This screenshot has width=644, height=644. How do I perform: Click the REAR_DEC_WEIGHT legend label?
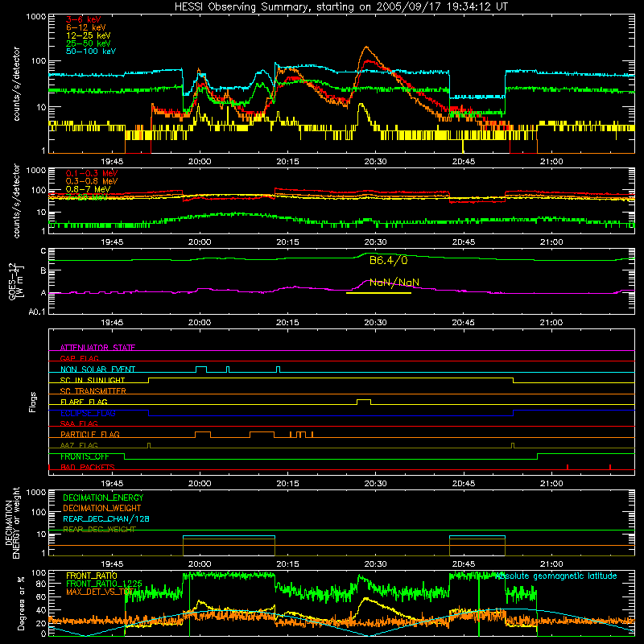coord(99,530)
